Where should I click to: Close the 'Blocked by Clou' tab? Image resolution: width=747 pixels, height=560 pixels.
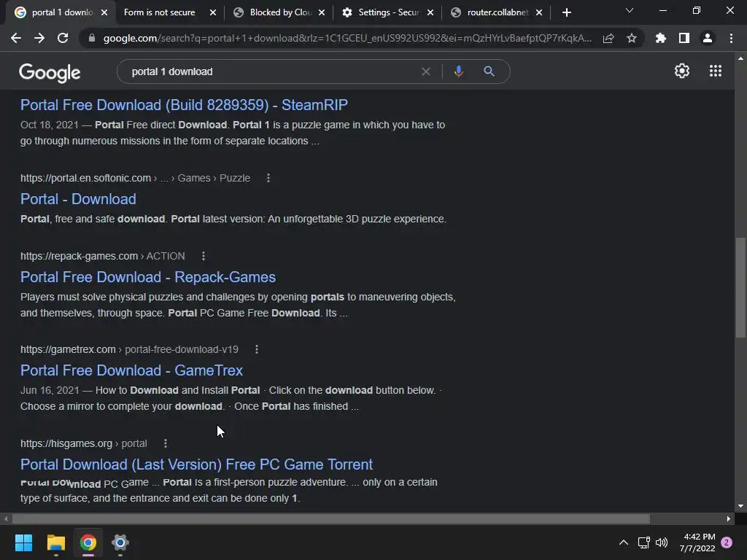tap(322, 13)
